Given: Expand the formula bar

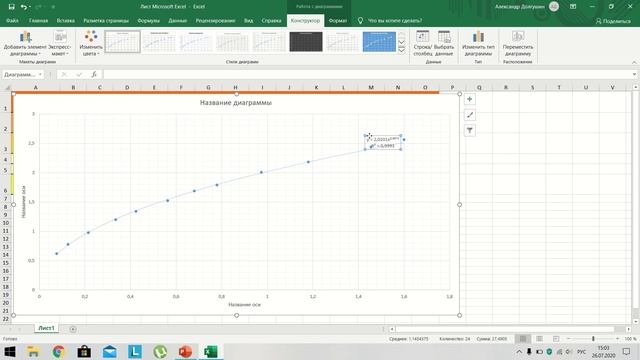Looking at the screenshot, I should pyautogui.click(x=634, y=74).
